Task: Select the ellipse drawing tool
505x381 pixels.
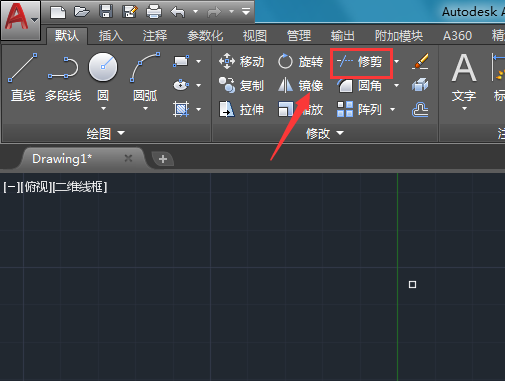Action: click(x=181, y=85)
